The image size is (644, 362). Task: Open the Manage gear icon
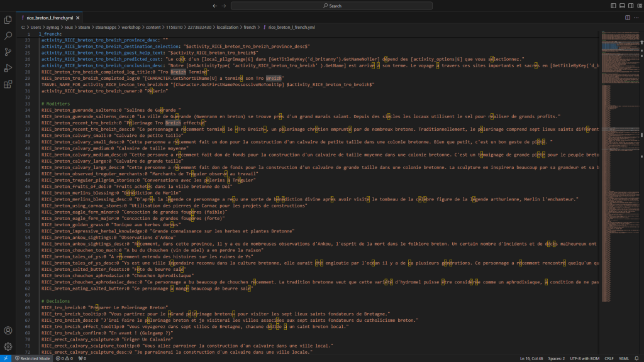pos(8,346)
